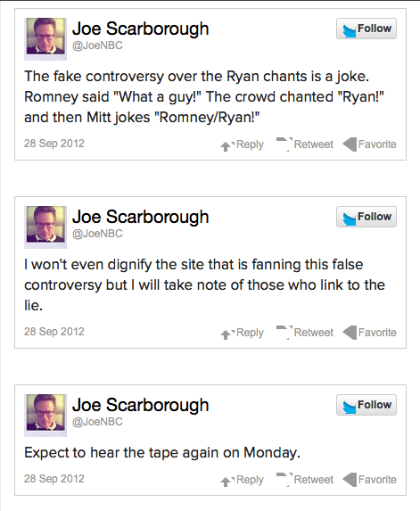Image resolution: width=420 pixels, height=511 pixels.
Task: Open Joe Scarborough's name in the third tweet
Action: 140,406
